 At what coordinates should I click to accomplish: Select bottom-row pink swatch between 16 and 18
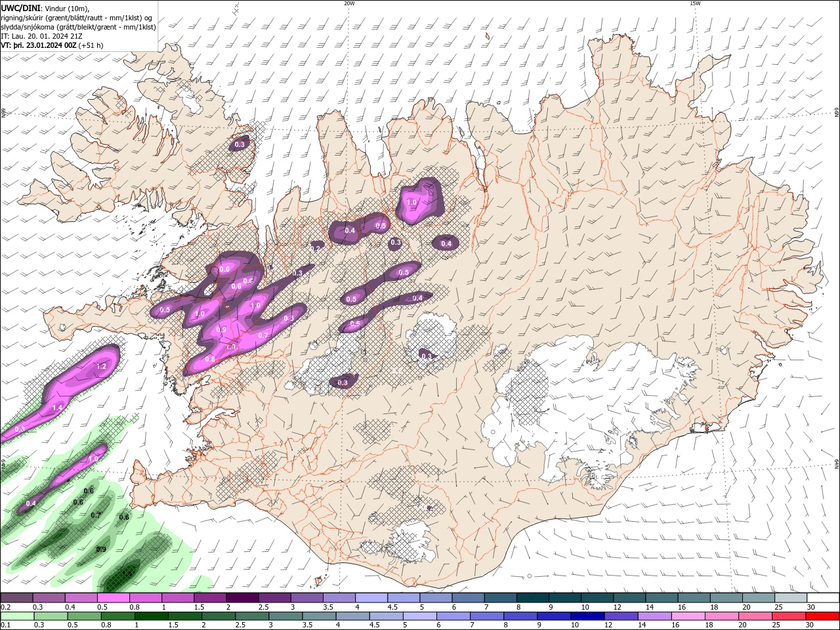tap(689, 616)
